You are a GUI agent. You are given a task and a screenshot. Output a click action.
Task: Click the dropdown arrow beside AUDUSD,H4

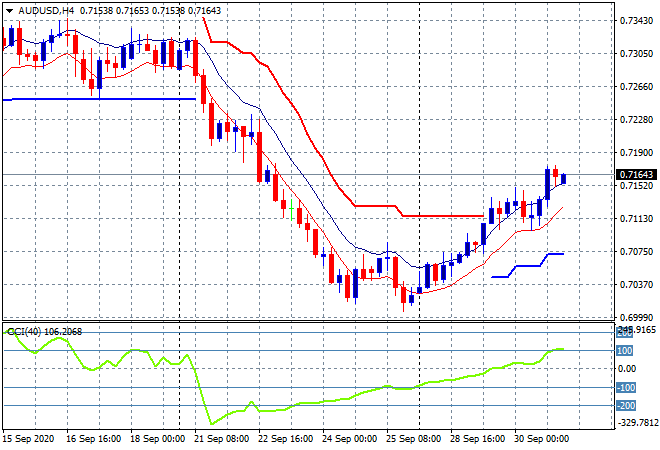[x=8, y=10]
